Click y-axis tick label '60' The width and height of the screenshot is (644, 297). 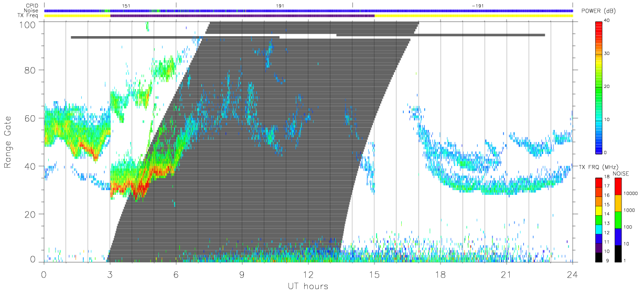click(x=31, y=118)
